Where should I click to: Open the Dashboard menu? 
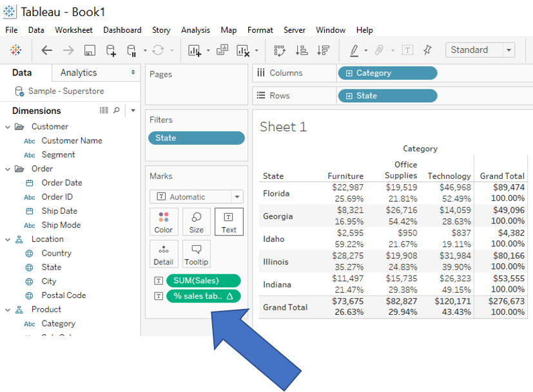(122, 30)
